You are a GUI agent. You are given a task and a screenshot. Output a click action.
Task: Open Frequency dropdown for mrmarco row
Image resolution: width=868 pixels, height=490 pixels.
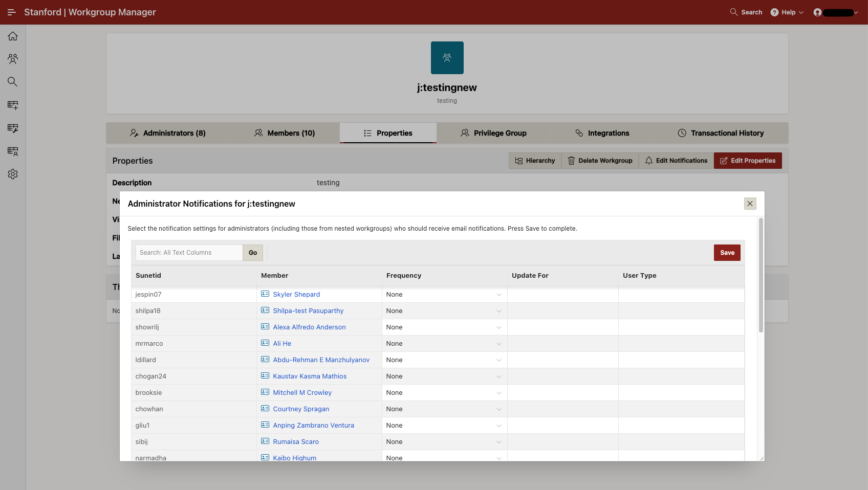444,344
